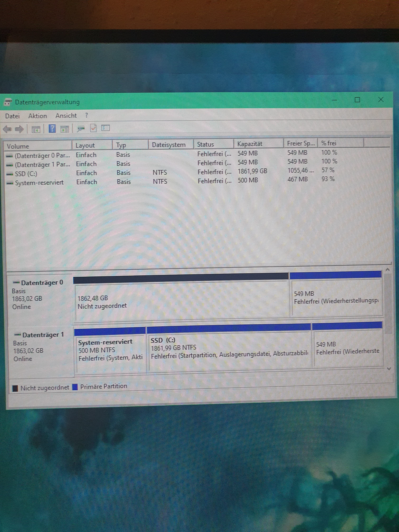Toggle the console tree pane icon
The height and width of the screenshot is (532, 399).
coord(36,130)
